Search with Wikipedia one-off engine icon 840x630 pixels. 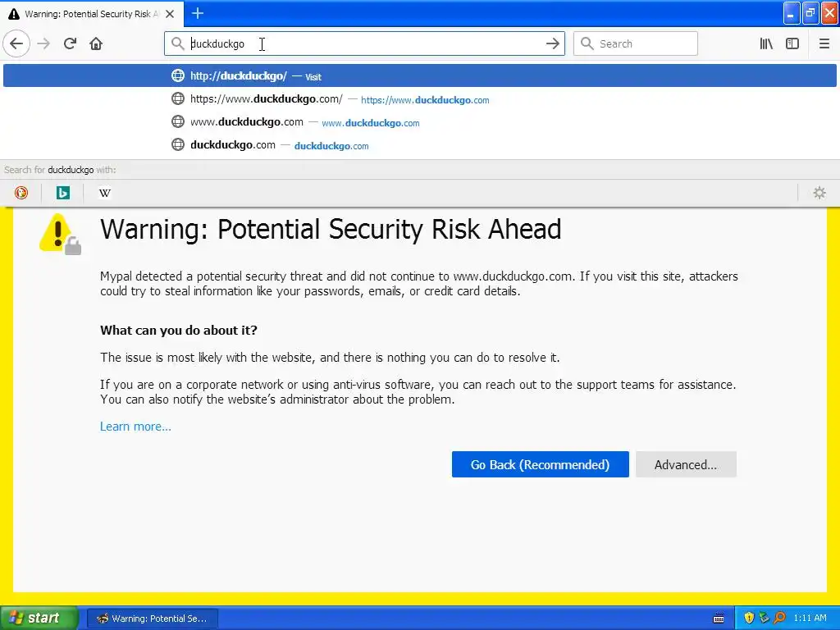(x=105, y=193)
